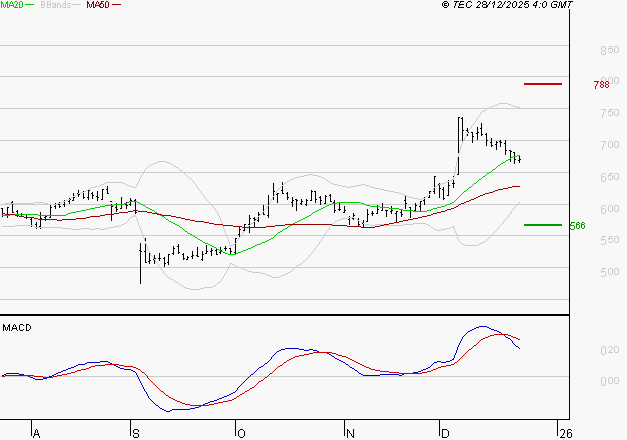Click the N month marker on time axis
This screenshot has width=627, height=440.
tap(350, 434)
